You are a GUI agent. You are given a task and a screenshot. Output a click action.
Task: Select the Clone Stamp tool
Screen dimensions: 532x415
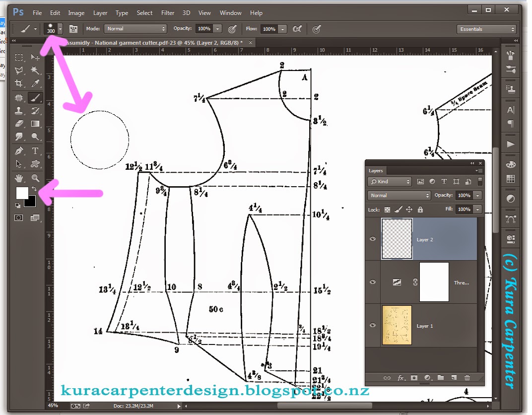[19, 110]
